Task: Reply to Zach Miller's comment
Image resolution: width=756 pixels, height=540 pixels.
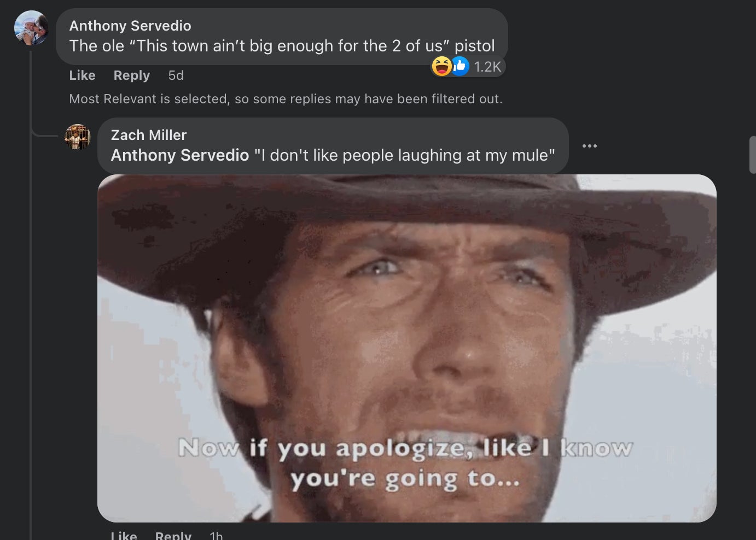Action: click(173, 535)
